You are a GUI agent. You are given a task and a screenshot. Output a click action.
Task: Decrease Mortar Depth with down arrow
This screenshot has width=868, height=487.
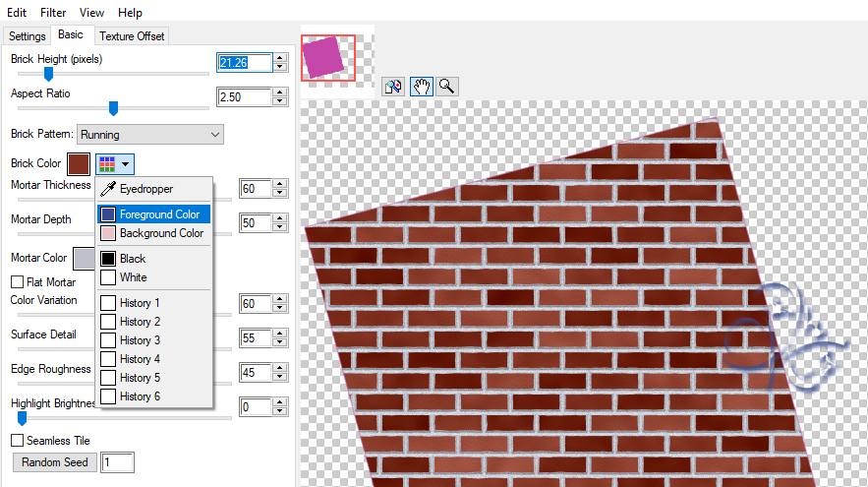pyautogui.click(x=280, y=227)
